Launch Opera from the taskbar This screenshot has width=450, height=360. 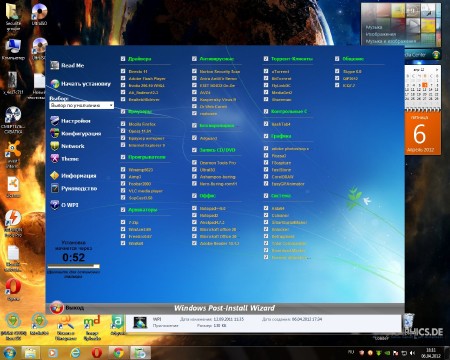pos(97,353)
